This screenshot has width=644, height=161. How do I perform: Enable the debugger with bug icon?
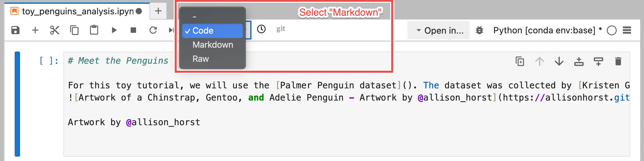(480, 30)
